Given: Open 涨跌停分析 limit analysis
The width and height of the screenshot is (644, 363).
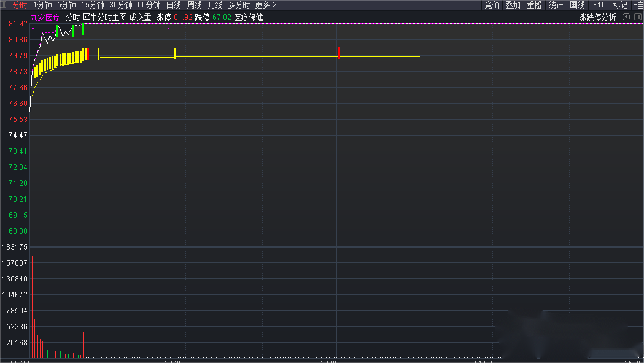Looking at the screenshot, I should tap(597, 17).
